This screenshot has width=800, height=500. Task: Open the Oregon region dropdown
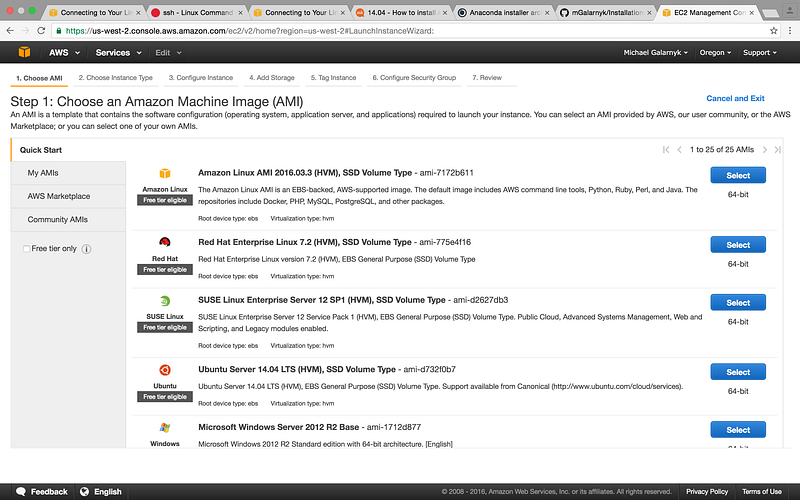coord(715,53)
